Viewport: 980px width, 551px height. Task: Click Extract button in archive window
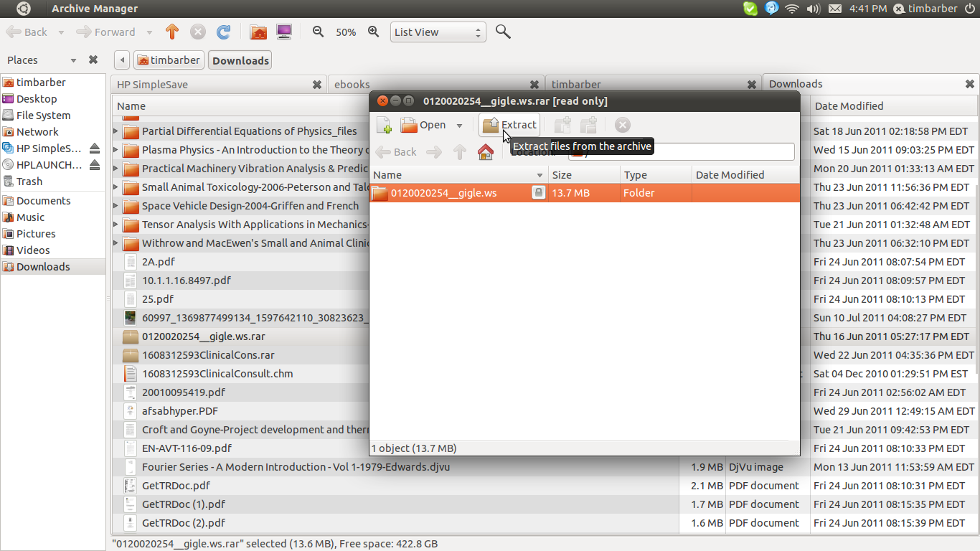tap(509, 125)
